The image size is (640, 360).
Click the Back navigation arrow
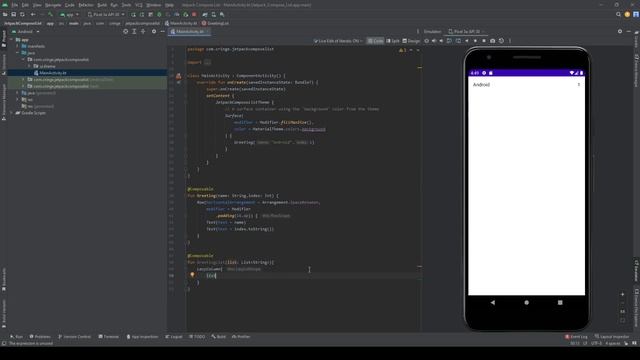click(x=33, y=14)
